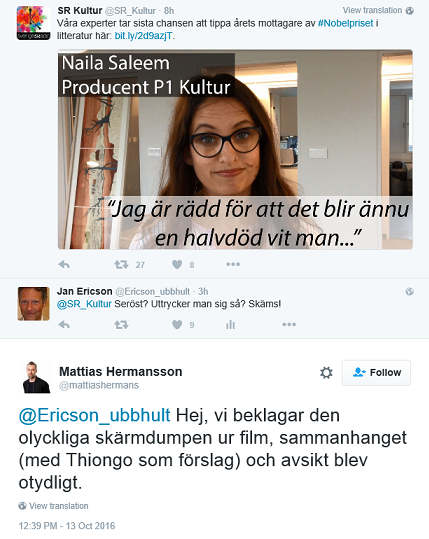Retweet Jan Ericson's tweet
429x539 pixels.
tap(121, 324)
